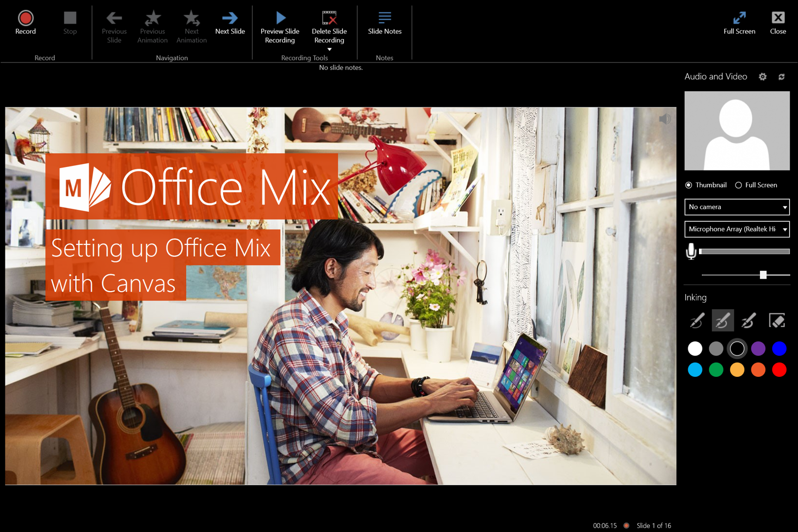Enter Full Screen from the top toolbar
Viewport: 798px width, 532px height.
coord(739,23)
